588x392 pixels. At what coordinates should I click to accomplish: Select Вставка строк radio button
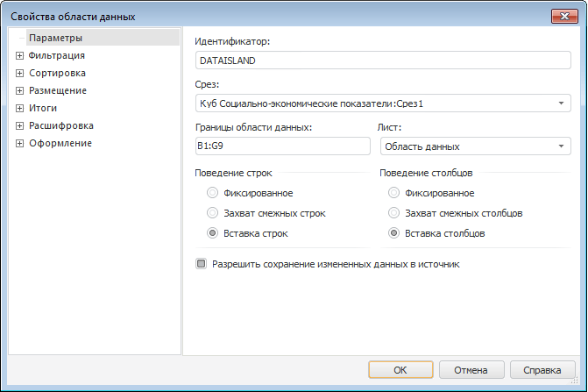[x=212, y=233]
